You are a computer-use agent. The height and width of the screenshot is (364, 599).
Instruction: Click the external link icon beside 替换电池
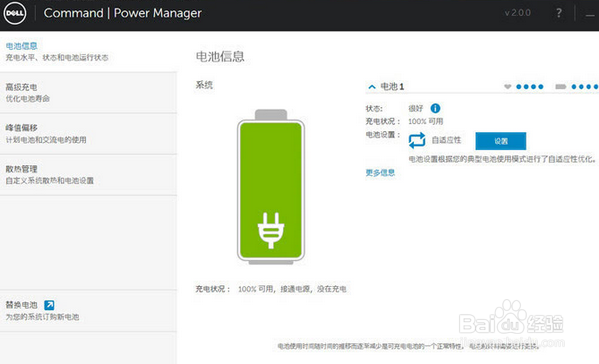pyautogui.click(x=49, y=305)
